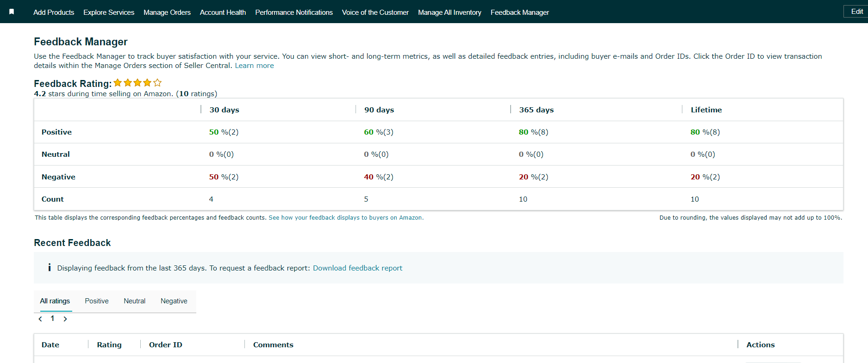868x363 pixels.
Task: Click the Positive value '50 %(2)' for 30 days
Action: coord(224,132)
